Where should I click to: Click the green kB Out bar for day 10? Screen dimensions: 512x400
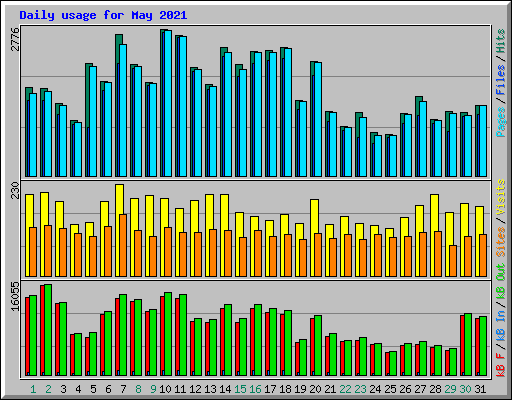click(x=168, y=334)
